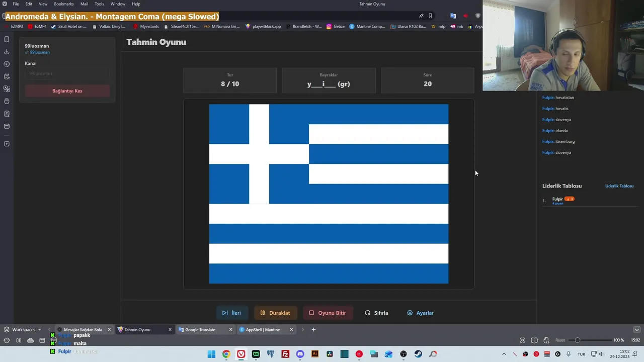Click page tiling icon in status bar
Viewport: 644px width, 362px height.
point(534,340)
